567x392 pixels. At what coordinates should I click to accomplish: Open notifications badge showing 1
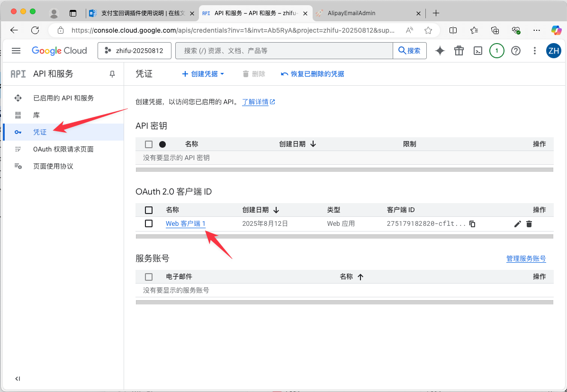pos(497,51)
